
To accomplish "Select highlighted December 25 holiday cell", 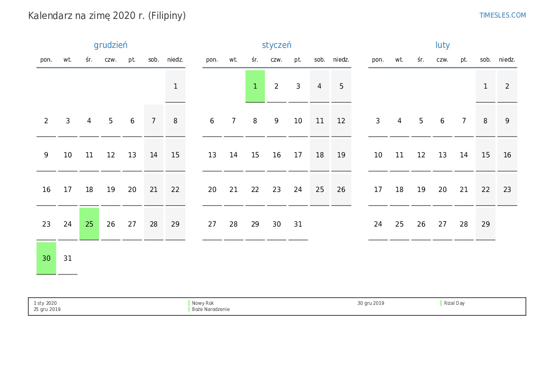I will tap(89, 224).
